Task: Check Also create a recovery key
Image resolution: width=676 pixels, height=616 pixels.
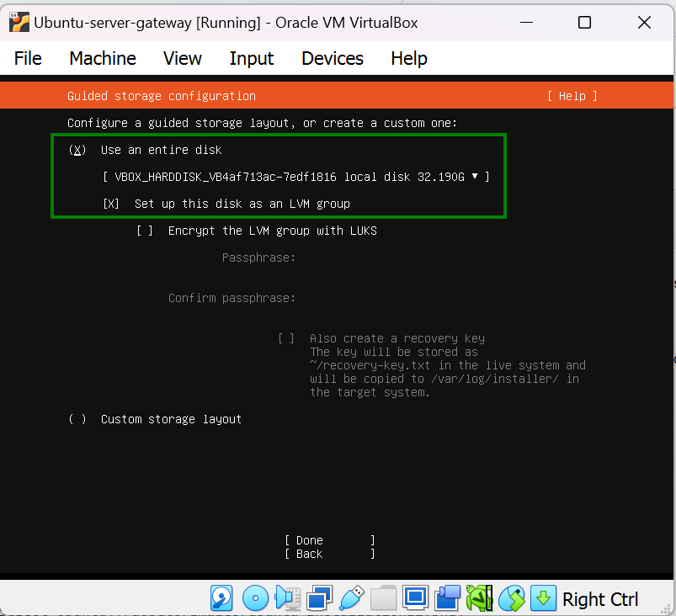Action: 286,338
